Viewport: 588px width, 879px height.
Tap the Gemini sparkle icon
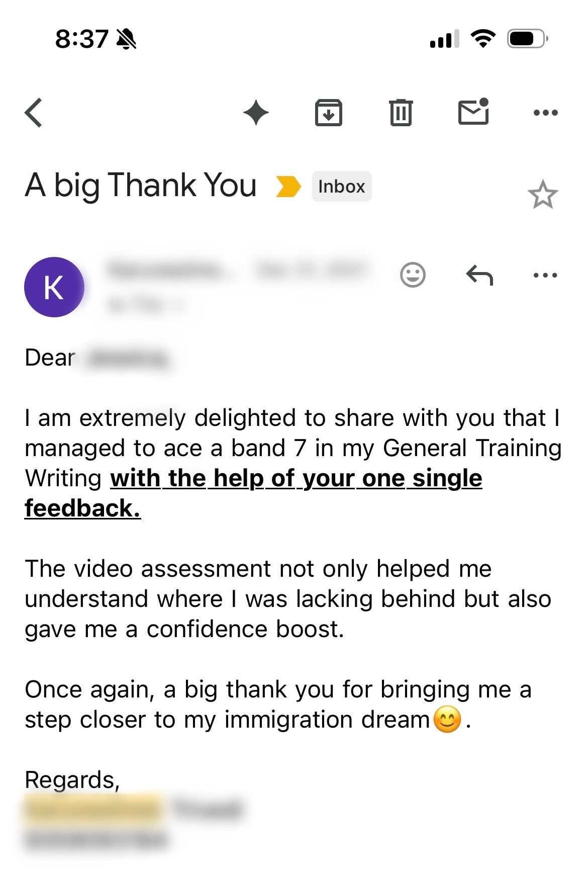coord(256,113)
